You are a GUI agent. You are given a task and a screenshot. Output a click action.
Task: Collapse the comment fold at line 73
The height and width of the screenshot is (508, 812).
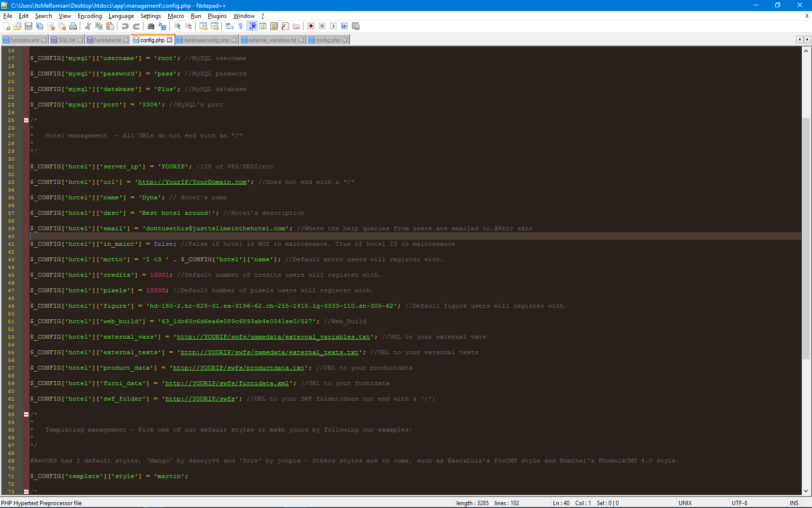pos(26,492)
